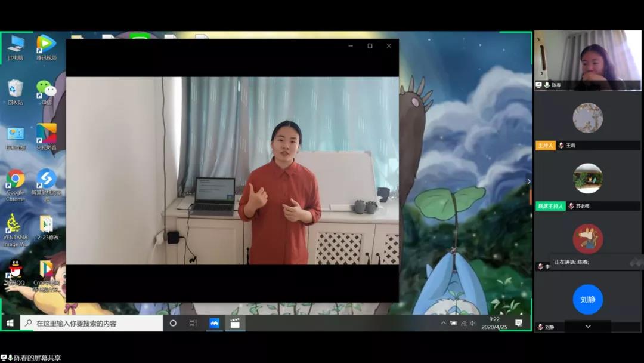This screenshot has height=363, width=644.
Task: Toggle the muted microphone icon beside 苏老师
Action: [571, 206]
